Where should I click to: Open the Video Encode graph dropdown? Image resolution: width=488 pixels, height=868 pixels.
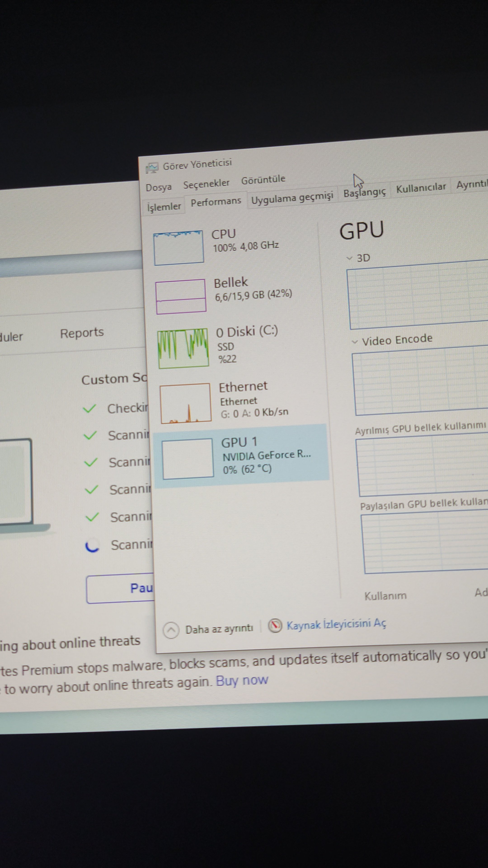[x=354, y=342]
